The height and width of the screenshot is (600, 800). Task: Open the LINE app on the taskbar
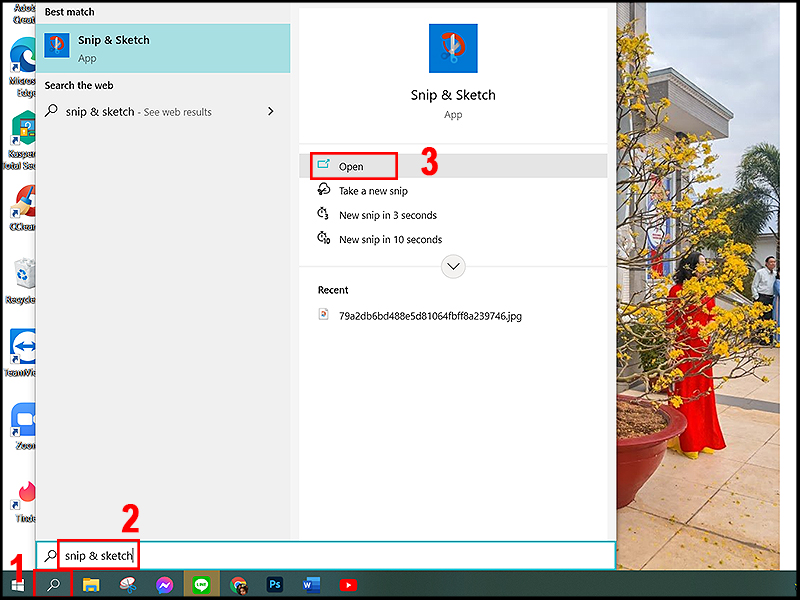pos(202,584)
